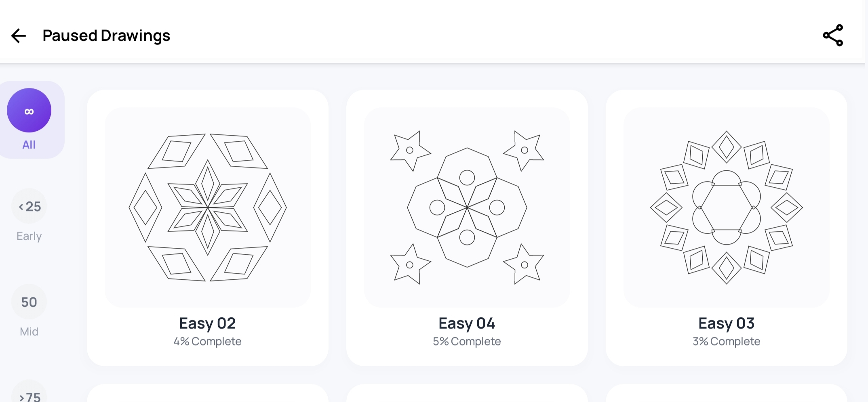Click the "3% Complete" progress label
868x402 pixels.
726,341
